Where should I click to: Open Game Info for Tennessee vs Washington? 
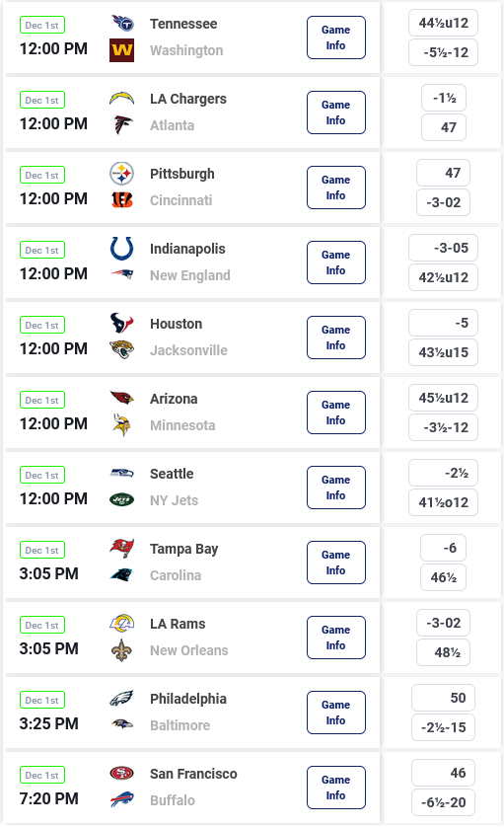(336, 38)
